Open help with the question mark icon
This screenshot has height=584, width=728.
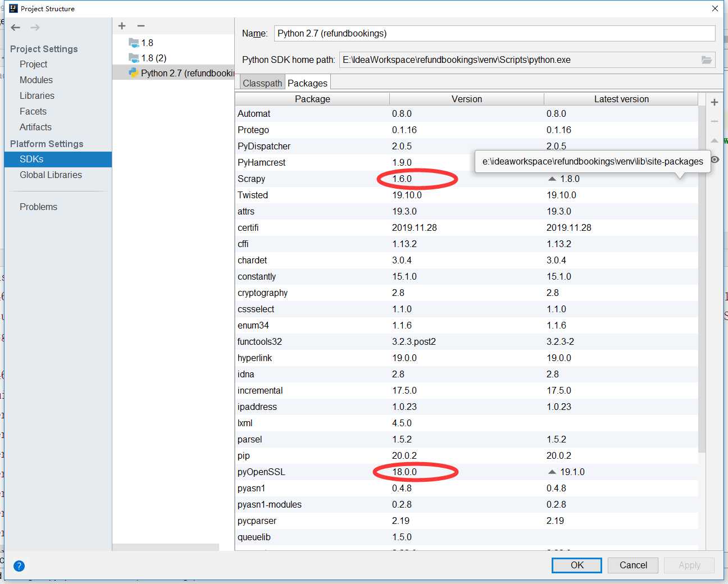pos(19,566)
